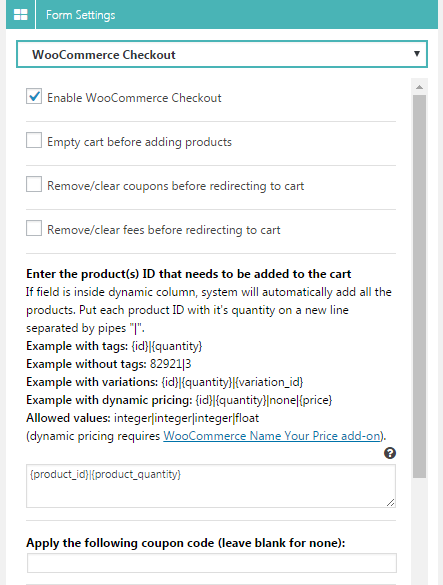Enable Remove/clear fees before redirecting
Image resolution: width=443 pixels, height=585 pixels.
tap(34, 228)
